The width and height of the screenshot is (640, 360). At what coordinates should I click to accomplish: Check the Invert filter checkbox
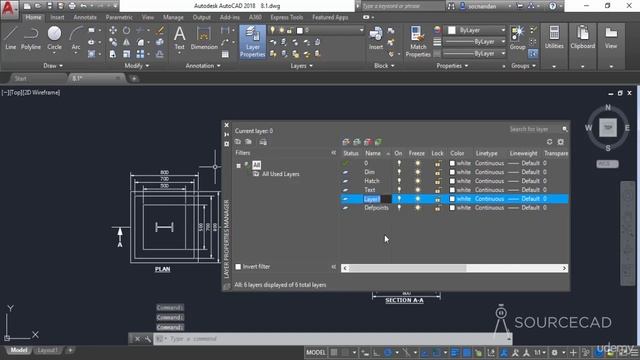[238, 267]
